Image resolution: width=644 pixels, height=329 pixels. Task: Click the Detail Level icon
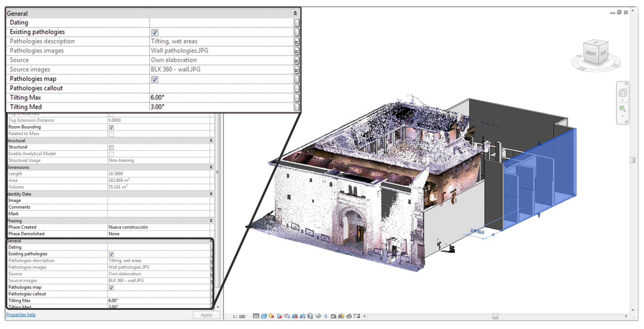click(x=256, y=316)
